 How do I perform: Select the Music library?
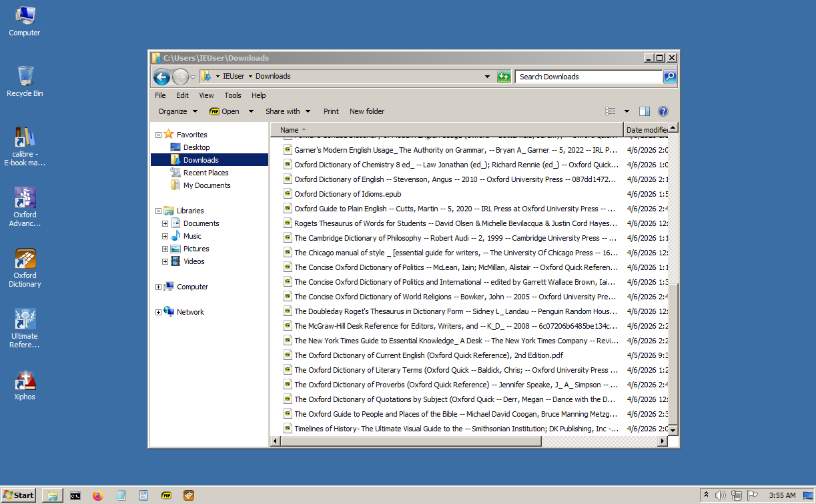[192, 236]
